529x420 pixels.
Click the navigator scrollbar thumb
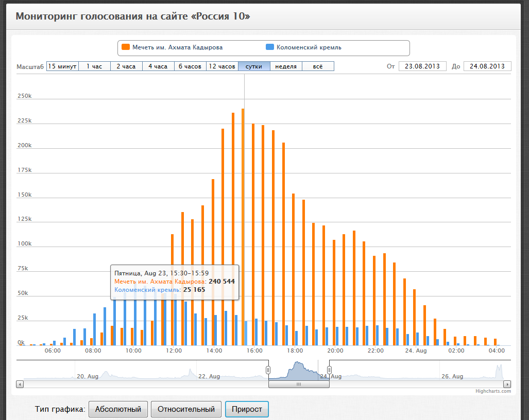(299, 384)
